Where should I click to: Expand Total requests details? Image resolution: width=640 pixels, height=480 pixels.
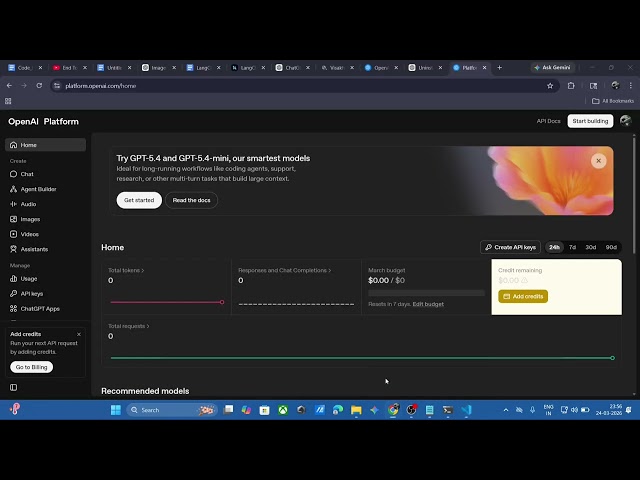pyautogui.click(x=129, y=326)
